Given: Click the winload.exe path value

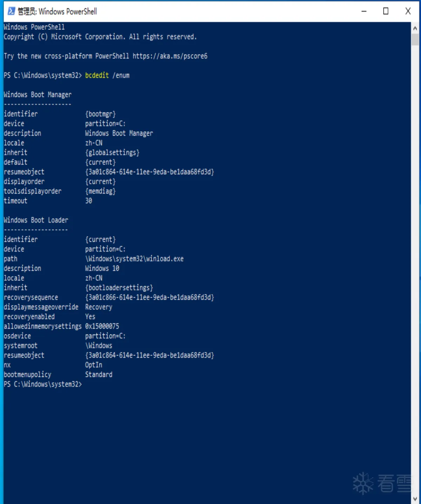Looking at the screenshot, I should click(x=134, y=259).
